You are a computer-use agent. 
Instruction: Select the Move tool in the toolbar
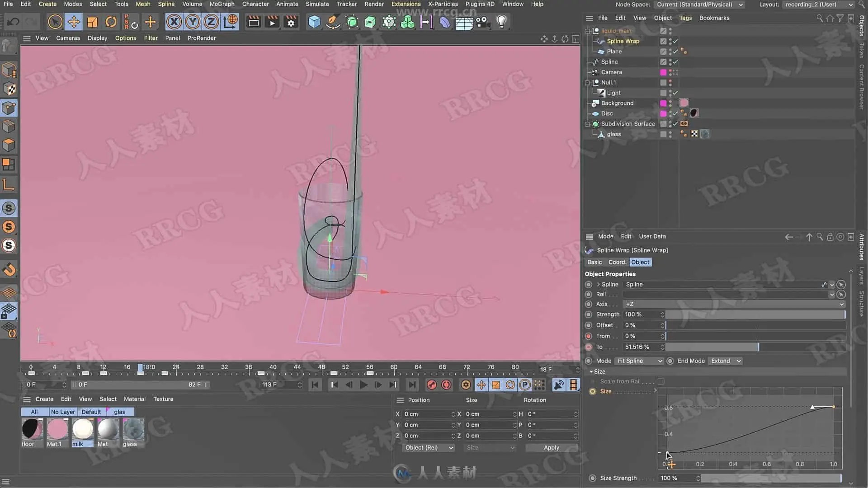[x=74, y=22]
